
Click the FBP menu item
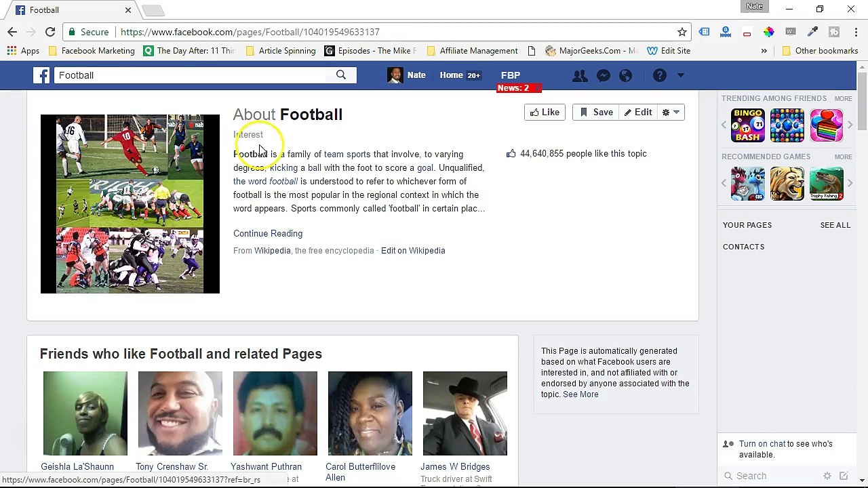(511, 75)
